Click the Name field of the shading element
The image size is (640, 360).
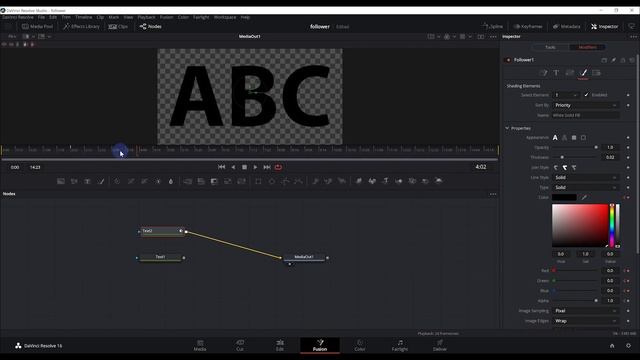coord(586,116)
